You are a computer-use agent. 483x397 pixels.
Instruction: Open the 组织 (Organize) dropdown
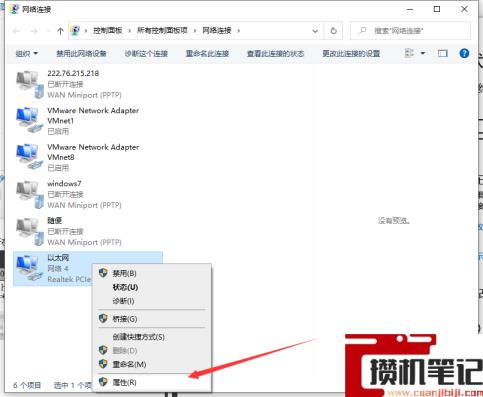tap(27, 53)
